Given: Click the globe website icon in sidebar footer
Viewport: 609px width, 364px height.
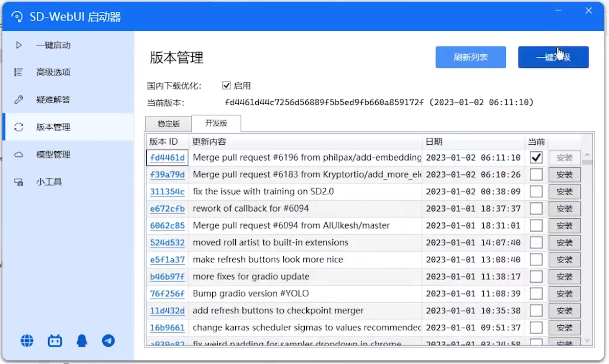Looking at the screenshot, I should 27,341.
